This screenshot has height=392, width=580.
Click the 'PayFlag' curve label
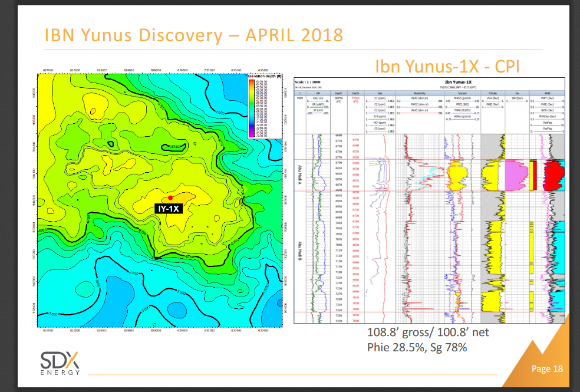[x=548, y=129]
